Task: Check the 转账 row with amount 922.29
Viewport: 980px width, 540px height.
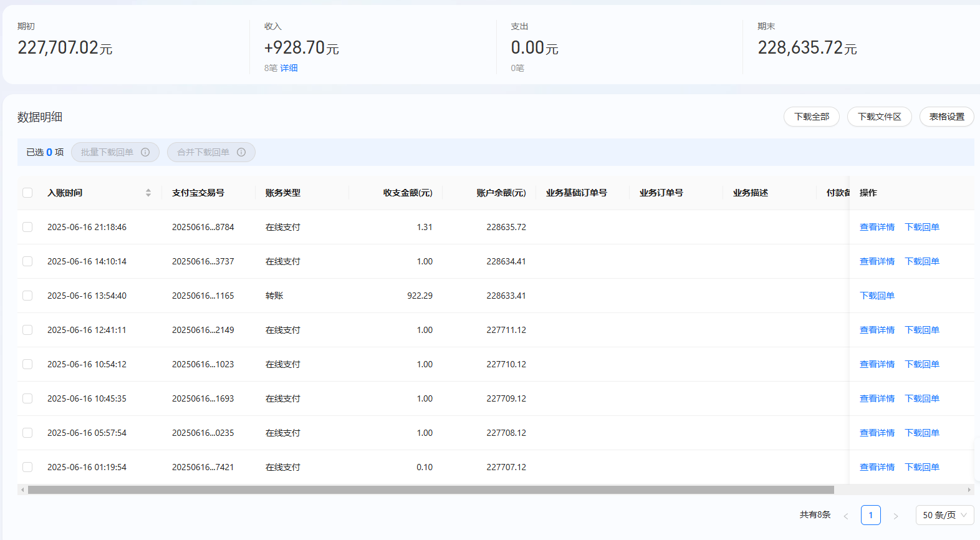Action: (x=27, y=296)
